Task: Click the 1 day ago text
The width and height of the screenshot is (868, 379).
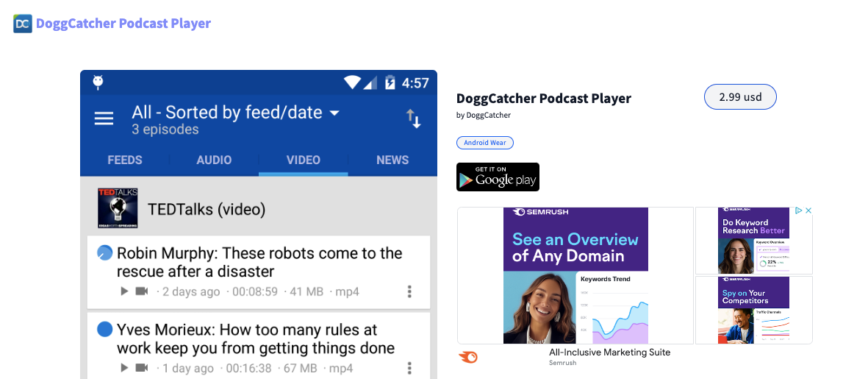Action: (x=188, y=368)
